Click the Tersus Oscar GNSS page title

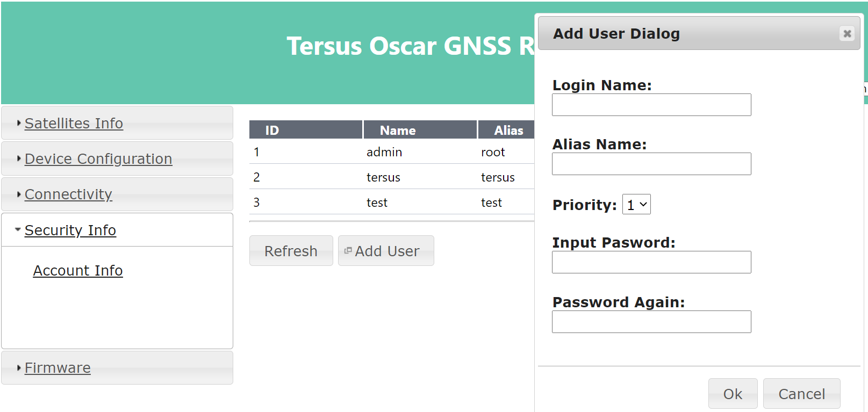pos(411,46)
